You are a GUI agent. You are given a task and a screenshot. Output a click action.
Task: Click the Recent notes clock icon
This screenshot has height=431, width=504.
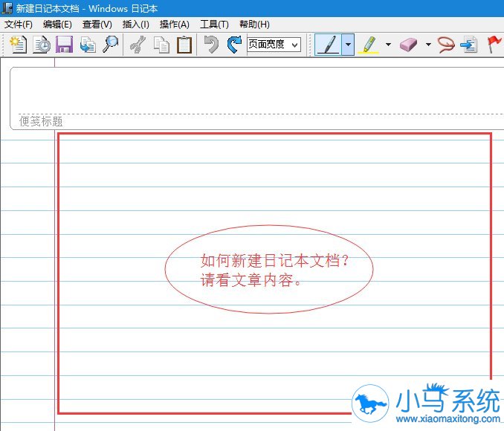pyautogui.click(x=42, y=45)
